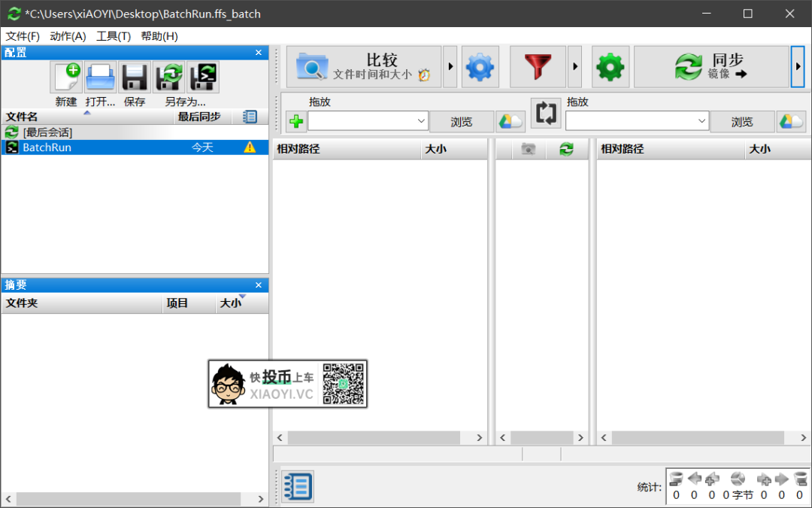812x508 pixels.
Task: Click the log column icon in config header
Action: (250, 117)
